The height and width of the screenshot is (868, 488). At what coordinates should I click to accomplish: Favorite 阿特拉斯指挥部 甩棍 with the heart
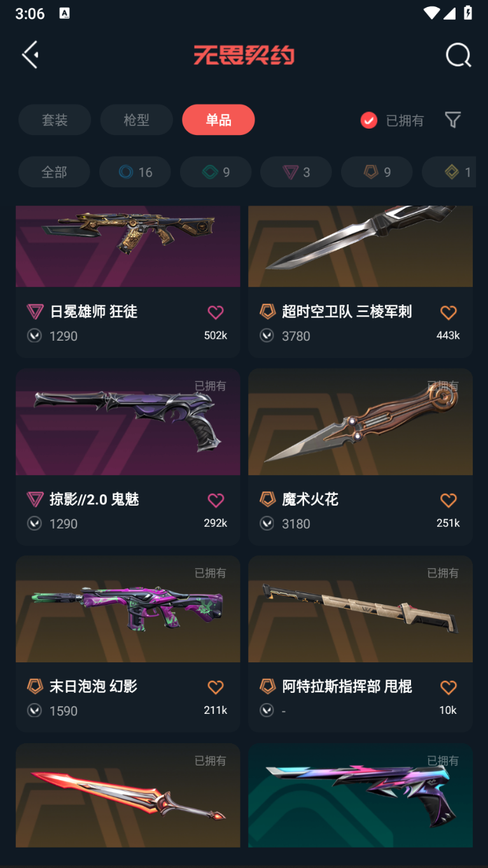449,687
